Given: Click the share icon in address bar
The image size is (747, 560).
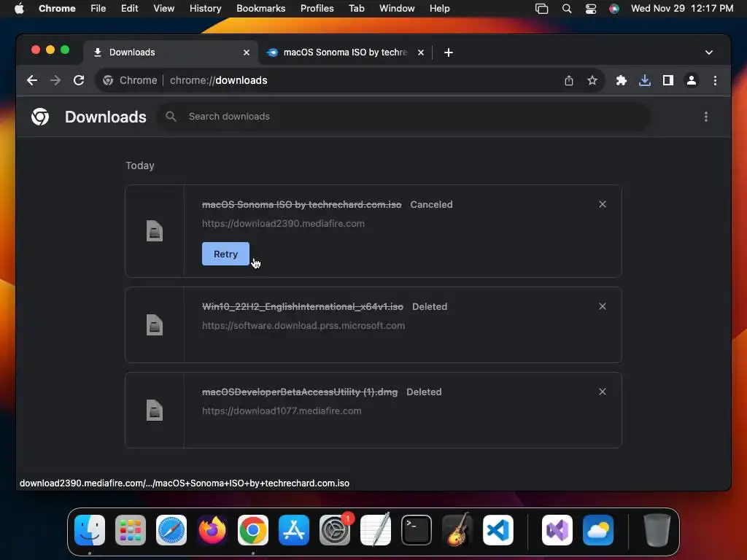Looking at the screenshot, I should click(x=569, y=80).
